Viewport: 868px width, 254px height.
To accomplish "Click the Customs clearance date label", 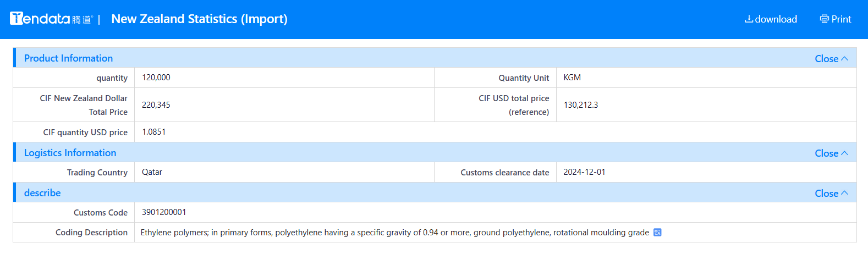I will [x=505, y=173].
